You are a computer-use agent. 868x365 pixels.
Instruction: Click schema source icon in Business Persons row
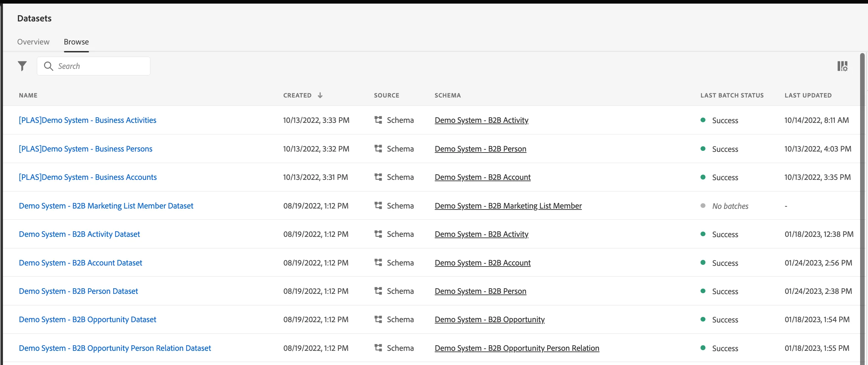378,149
